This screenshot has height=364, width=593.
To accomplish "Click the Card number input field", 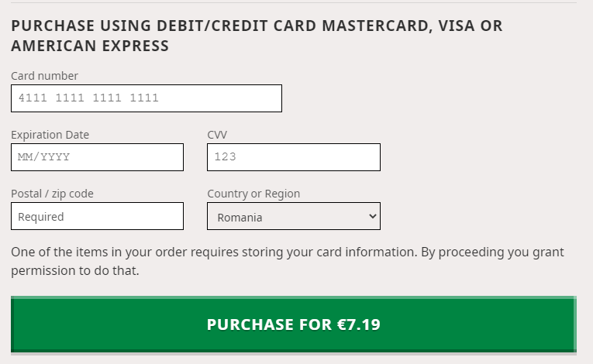I will [x=146, y=98].
